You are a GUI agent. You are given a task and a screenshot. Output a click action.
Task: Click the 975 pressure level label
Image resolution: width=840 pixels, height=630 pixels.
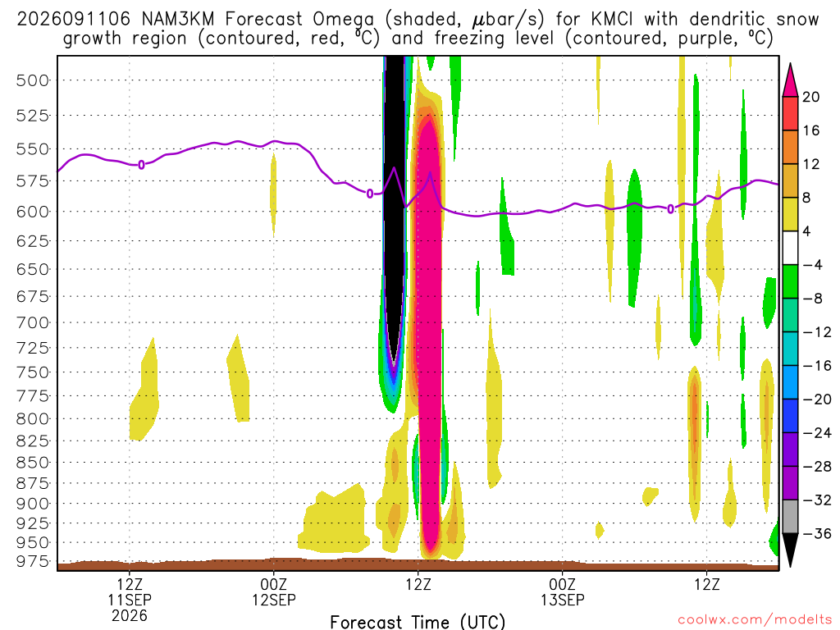[32, 561]
